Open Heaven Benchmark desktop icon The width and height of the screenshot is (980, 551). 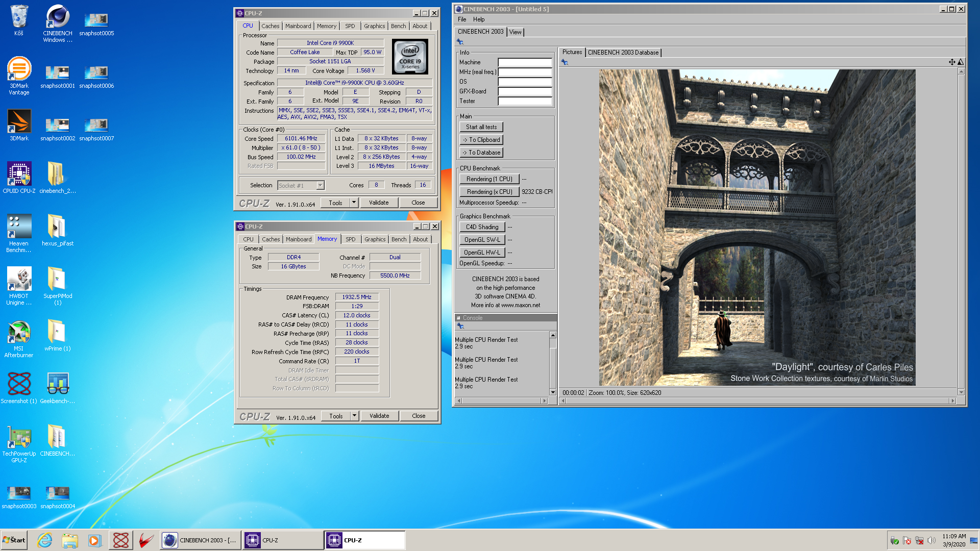click(x=19, y=233)
